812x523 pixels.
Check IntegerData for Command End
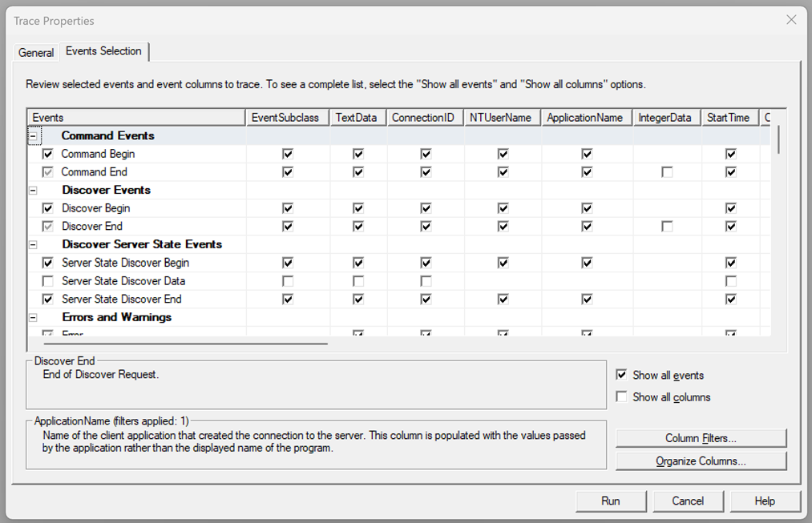point(667,171)
